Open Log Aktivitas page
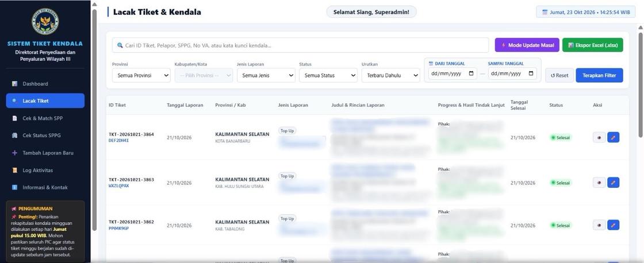The height and width of the screenshot is (263, 644). click(45, 171)
